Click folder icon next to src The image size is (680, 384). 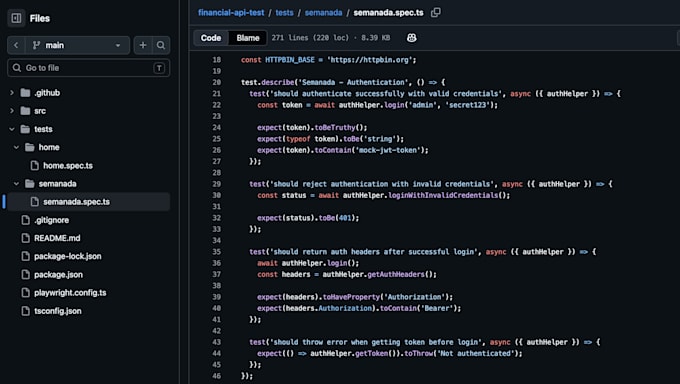(x=26, y=111)
